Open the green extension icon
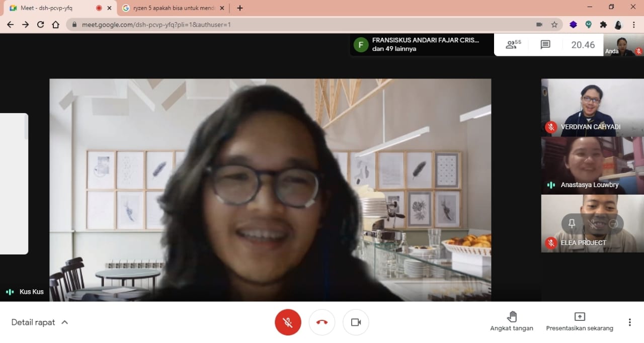The width and height of the screenshot is (644, 343). tap(588, 24)
